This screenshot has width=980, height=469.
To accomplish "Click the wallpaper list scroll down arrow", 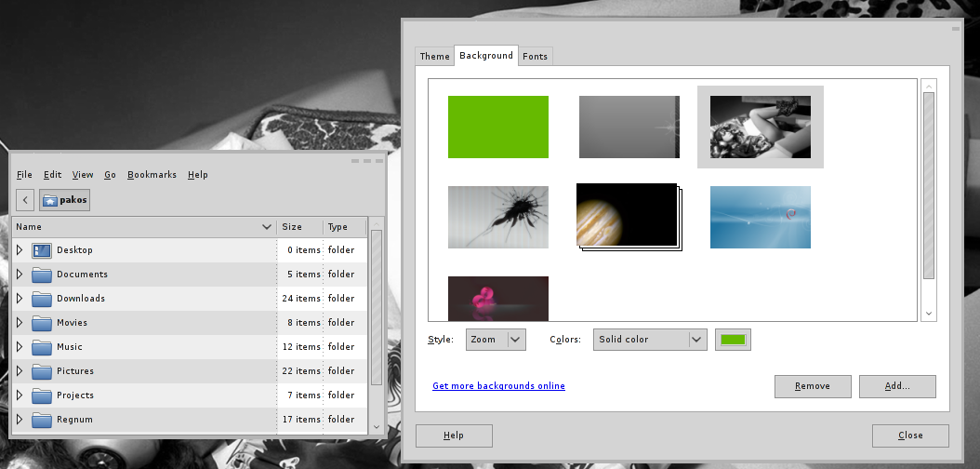I will point(929,314).
